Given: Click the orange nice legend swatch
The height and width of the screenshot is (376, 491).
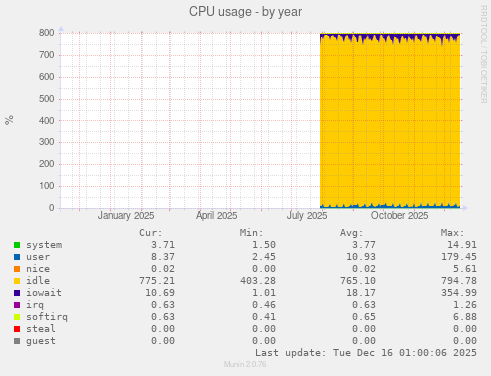Looking at the screenshot, I should click(17, 269).
